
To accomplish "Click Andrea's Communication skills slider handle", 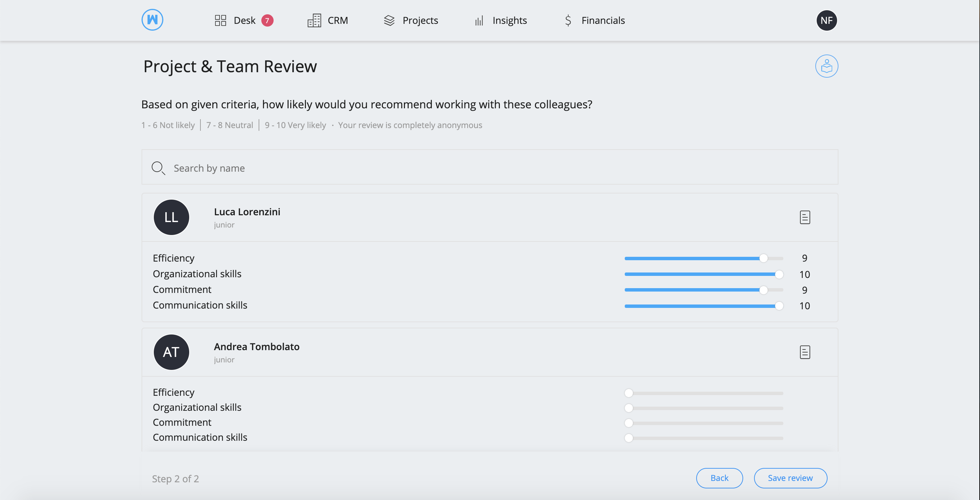I will (628, 438).
